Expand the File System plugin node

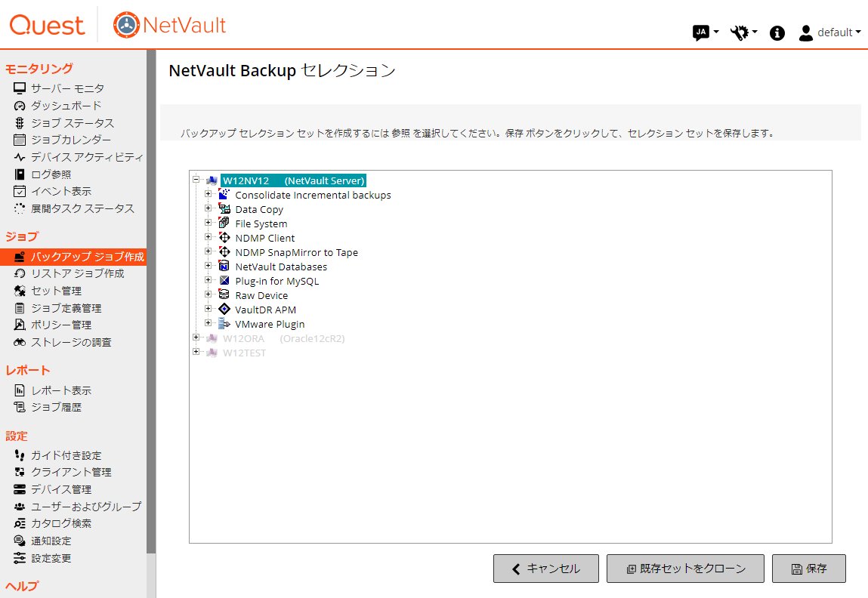(x=209, y=223)
